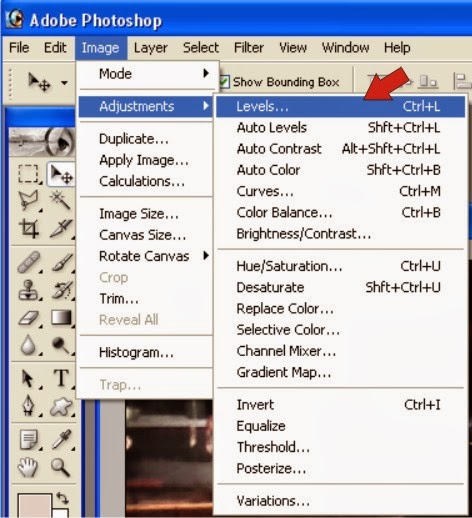Choose Auto Levels
The width and height of the screenshot is (472, 518).
pyautogui.click(x=341, y=128)
